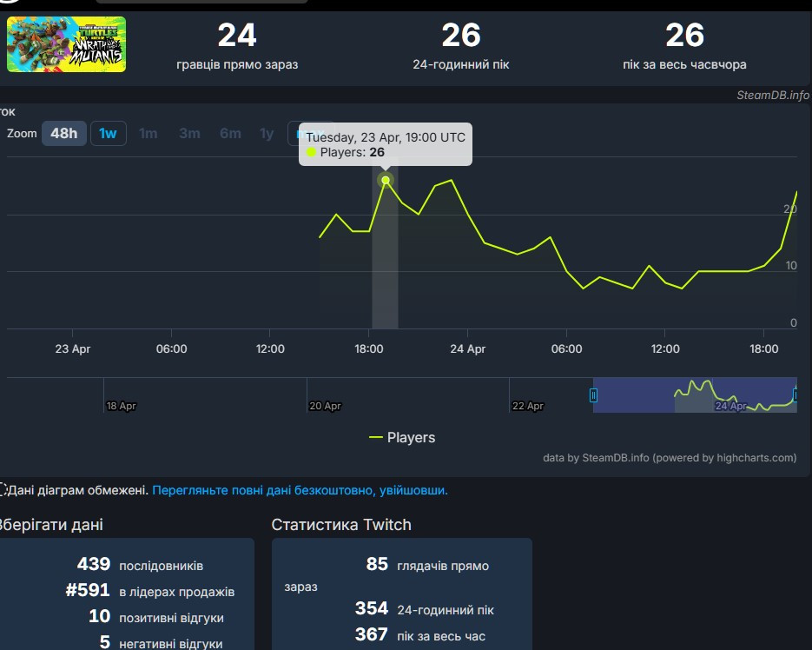
Task: Click the 20 Apr area in the navigator
Action: [x=326, y=405]
